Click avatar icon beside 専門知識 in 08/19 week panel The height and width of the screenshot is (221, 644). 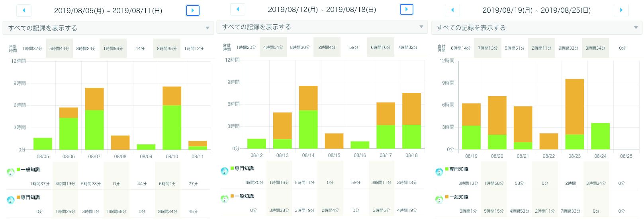click(x=439, y=172)
